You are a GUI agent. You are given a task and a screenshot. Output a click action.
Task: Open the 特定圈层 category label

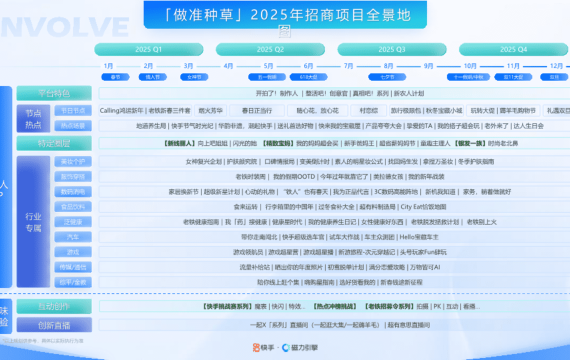coord(54,143)
